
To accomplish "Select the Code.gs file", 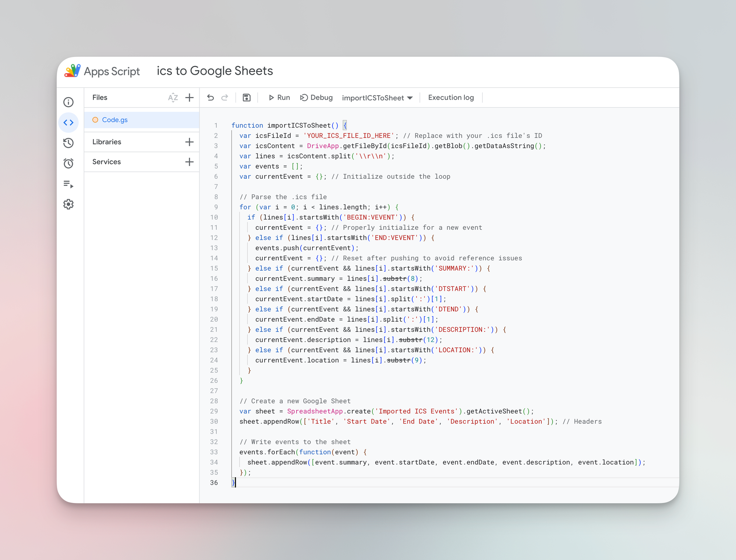I will [x=142, y=120].
